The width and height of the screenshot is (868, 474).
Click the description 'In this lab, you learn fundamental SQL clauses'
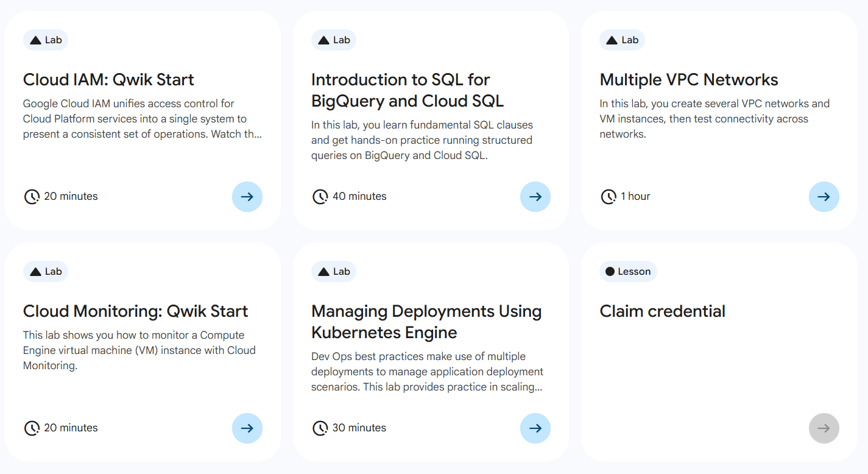pos(422,140)
